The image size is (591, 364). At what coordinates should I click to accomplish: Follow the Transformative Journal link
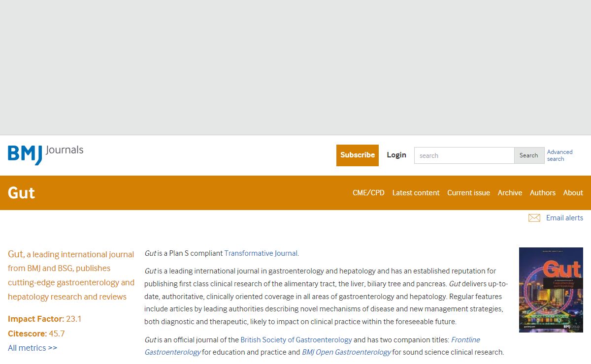261,253
